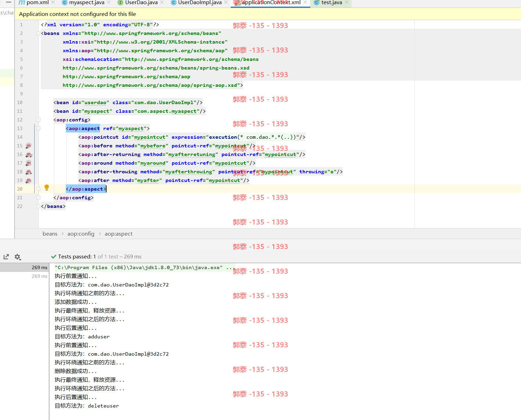Select the second 269 ms test row
The width and height of the screenshot is (521, 420).
coord(24,276)
